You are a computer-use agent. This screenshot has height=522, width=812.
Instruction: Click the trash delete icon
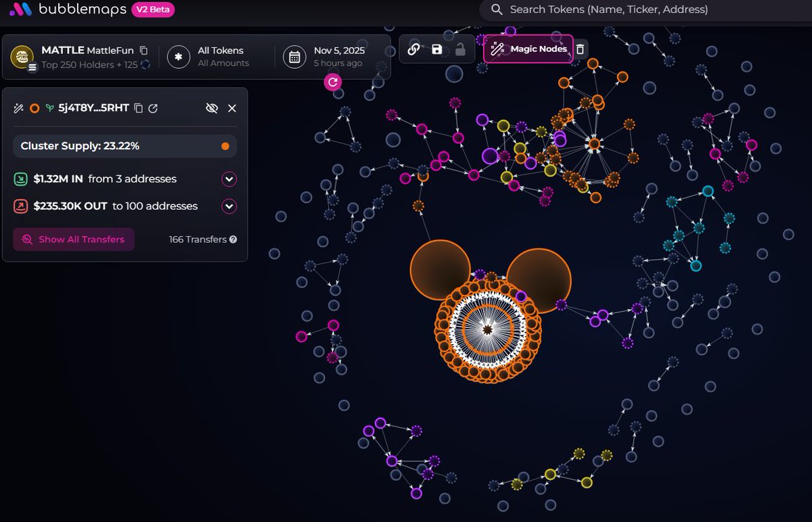coord(580,49)
